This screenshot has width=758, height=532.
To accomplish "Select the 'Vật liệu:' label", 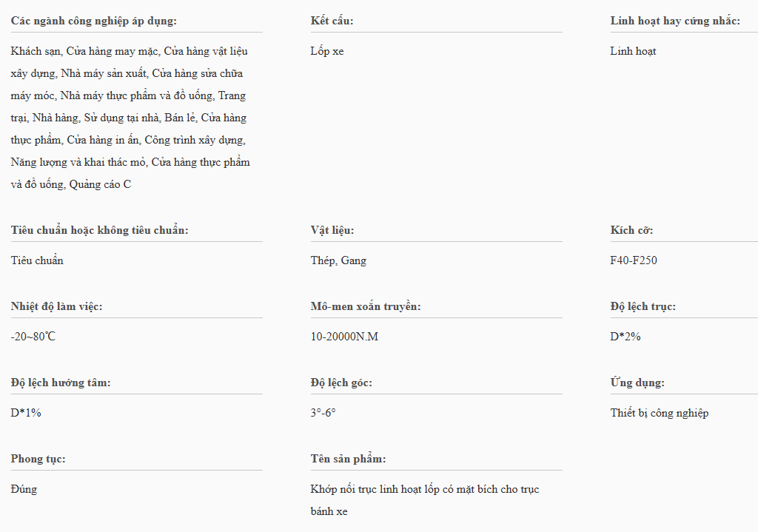I will click(x=332, y=230).
